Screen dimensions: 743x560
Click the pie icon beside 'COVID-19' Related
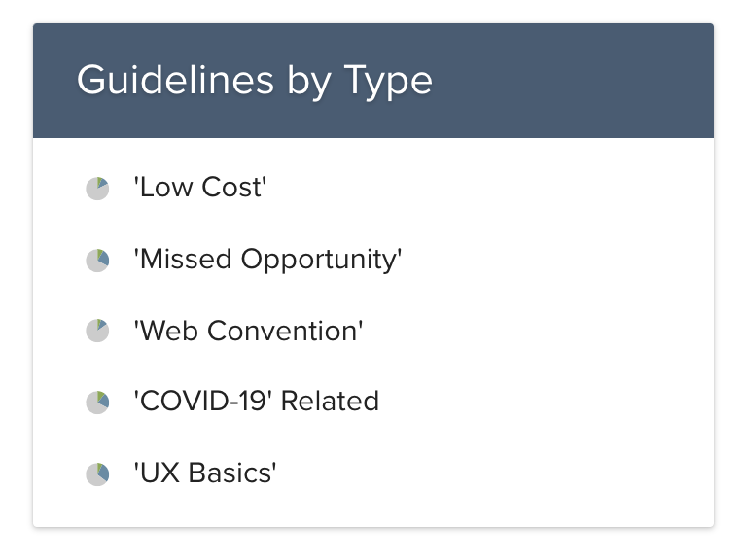(x=97, y=402)
